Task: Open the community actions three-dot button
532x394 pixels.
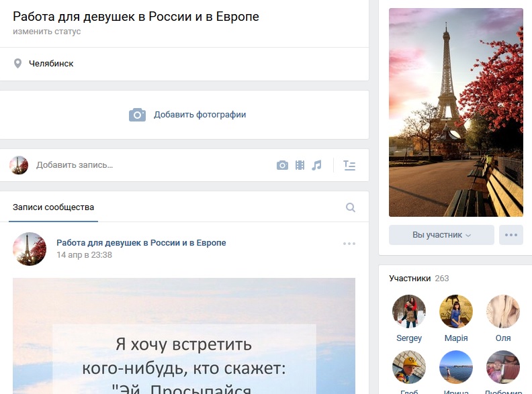Action: pyautogui.click(x=511, y=235)
